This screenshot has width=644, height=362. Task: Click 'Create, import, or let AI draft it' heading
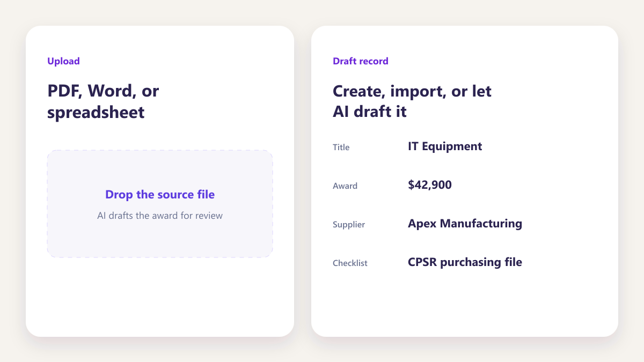click(412, 101)
